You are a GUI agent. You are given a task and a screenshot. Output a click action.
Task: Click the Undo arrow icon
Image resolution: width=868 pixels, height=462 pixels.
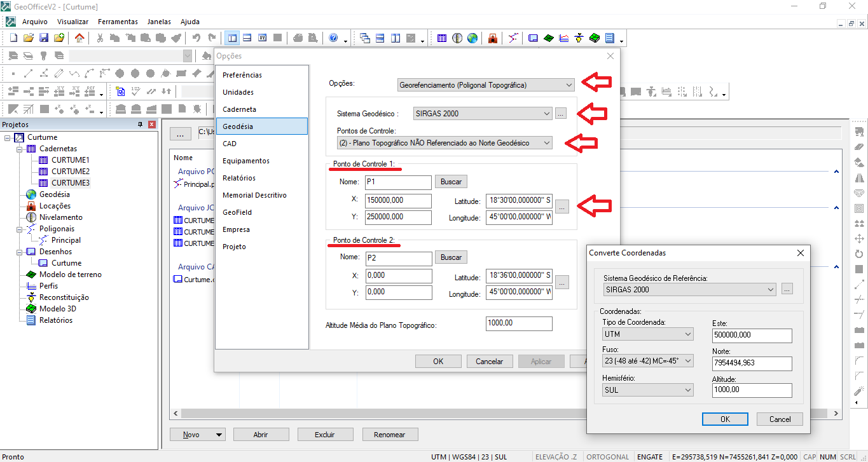196,38
